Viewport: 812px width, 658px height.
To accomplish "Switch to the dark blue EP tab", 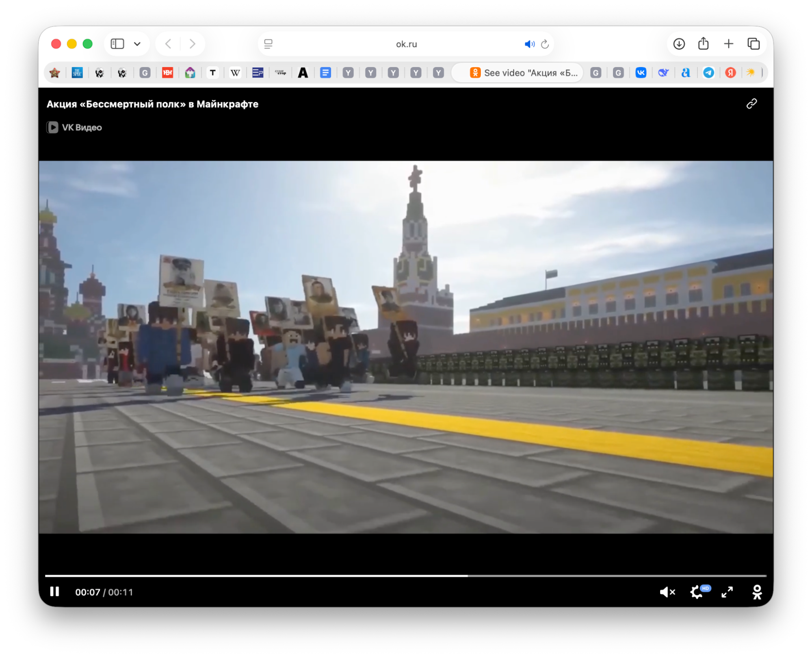I will coord(258,73).
